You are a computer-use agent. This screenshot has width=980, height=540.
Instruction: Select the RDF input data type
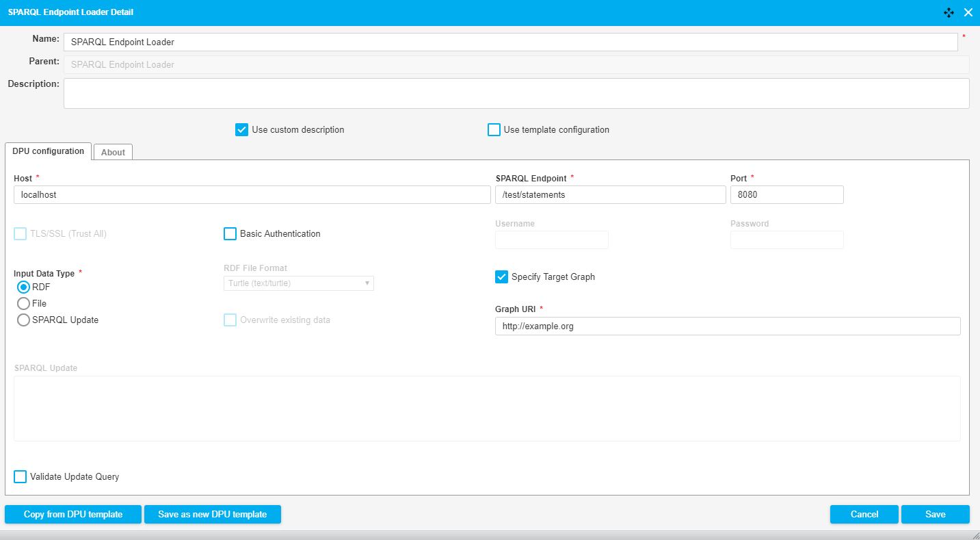(x=24, y=287)
